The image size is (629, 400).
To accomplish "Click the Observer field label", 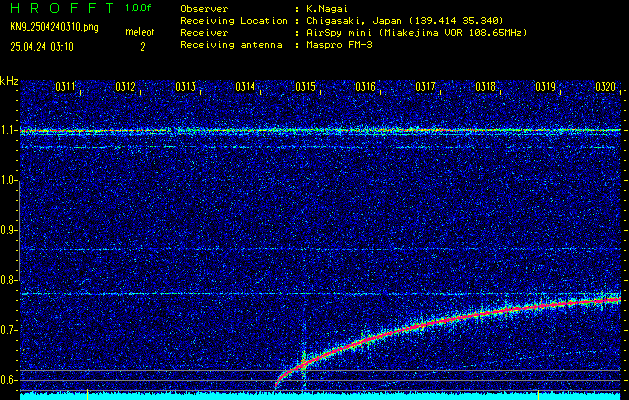I will click(x=204, y=8).
